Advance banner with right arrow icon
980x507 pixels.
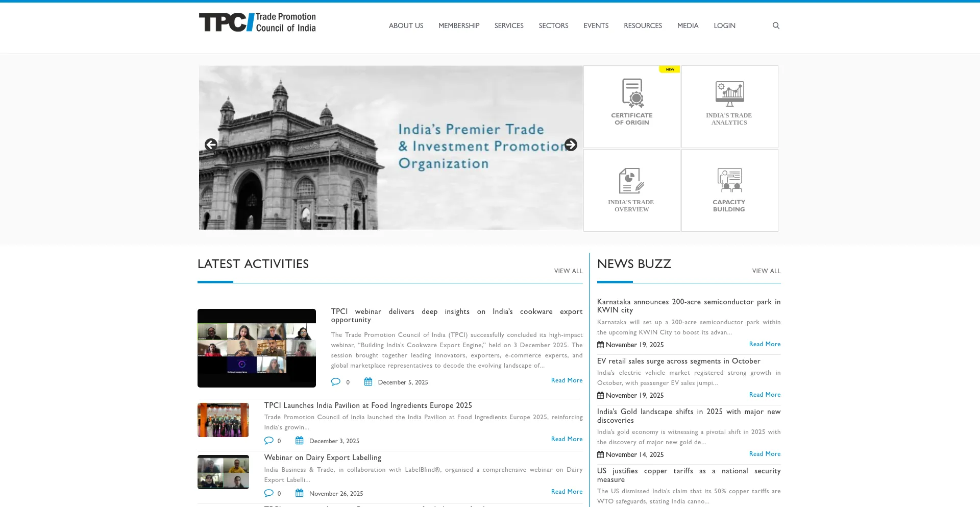click(571, 145)
